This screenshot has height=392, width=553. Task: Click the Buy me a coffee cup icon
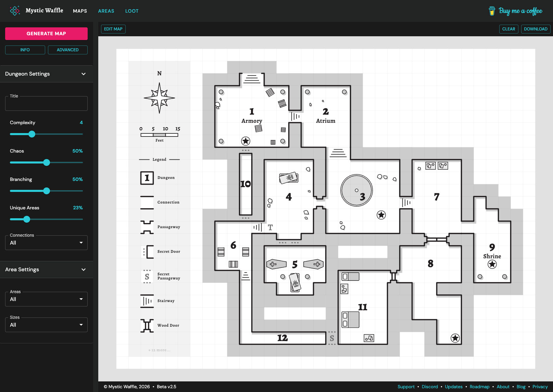492,11
